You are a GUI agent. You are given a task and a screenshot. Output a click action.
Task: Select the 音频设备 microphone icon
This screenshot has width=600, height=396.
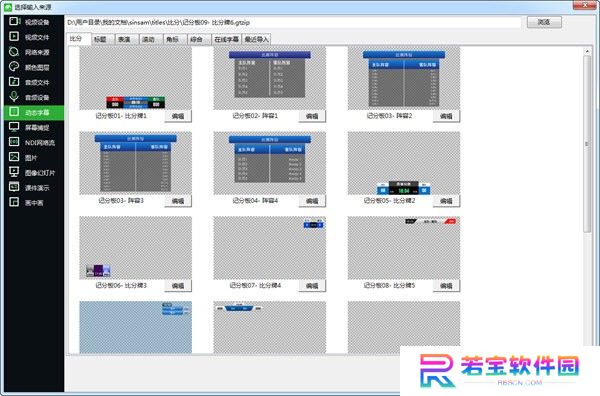(x=14, y=96)
